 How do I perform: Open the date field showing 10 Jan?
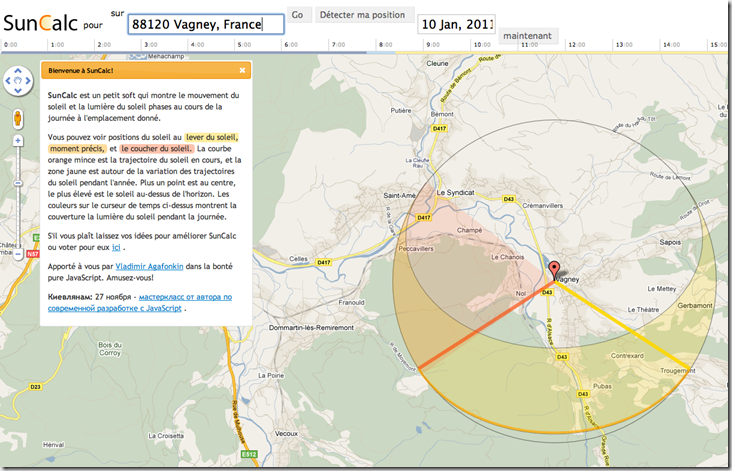456,24
